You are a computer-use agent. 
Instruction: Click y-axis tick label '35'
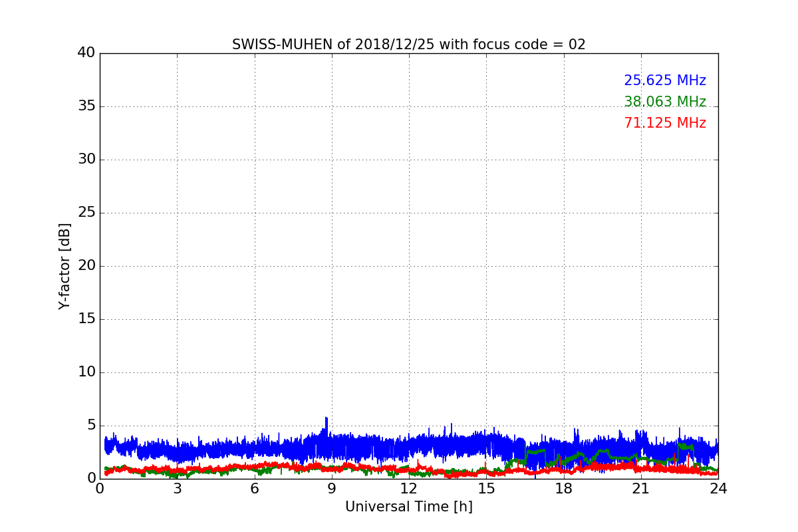(x=86, y=106)
